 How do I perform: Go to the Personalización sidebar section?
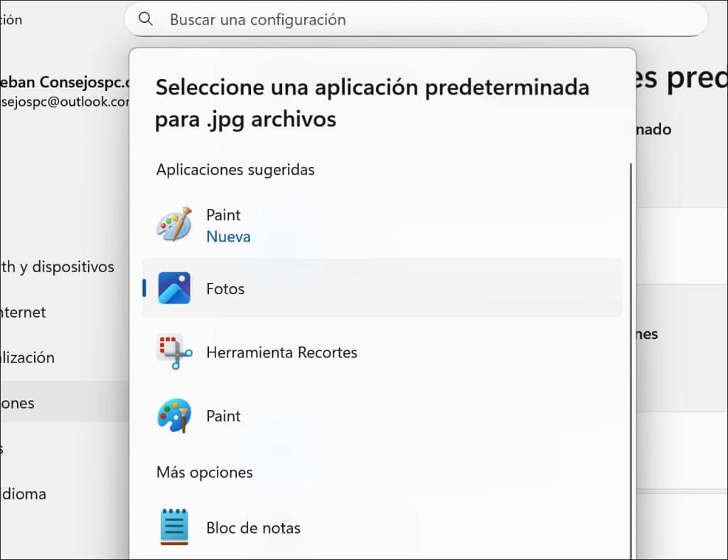pos(27,357)
